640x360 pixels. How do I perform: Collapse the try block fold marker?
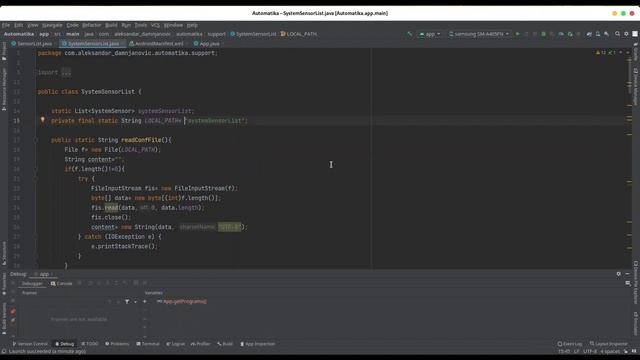pos(35,179)
